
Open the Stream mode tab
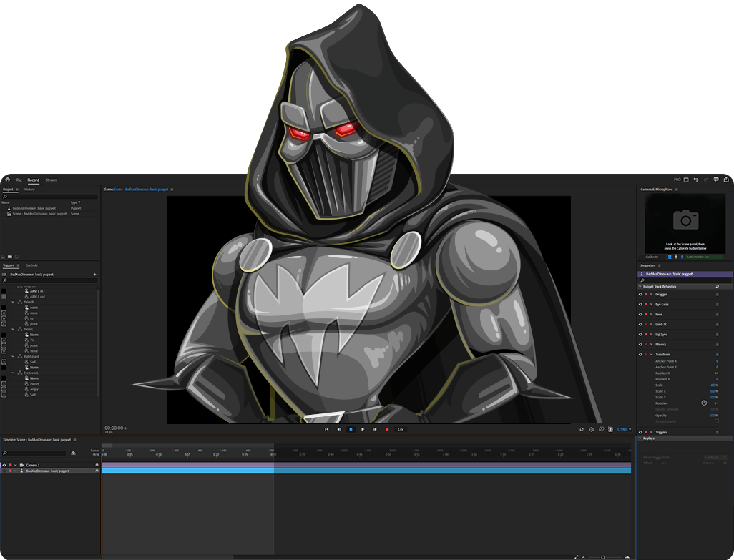pyautogui.click(x=51, y=180)
